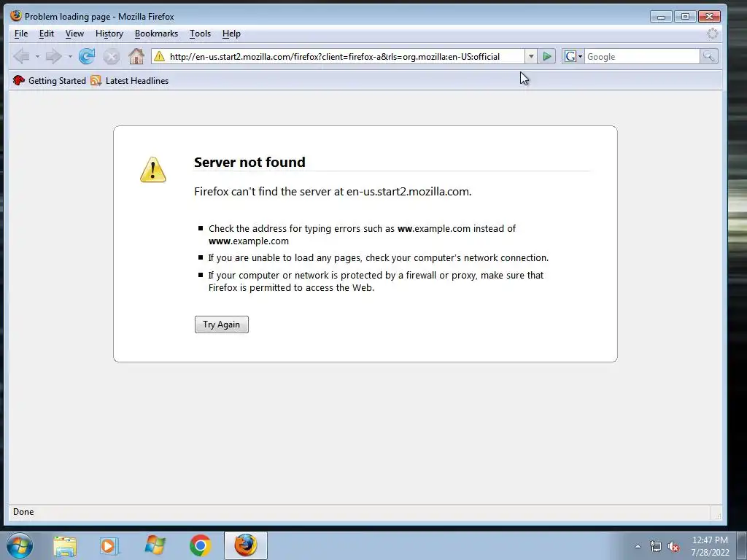This screenshot has height=560, width=747.
Task: Click the muted volume tray icon
Action: pyautogui.click(x=673, y=547)
